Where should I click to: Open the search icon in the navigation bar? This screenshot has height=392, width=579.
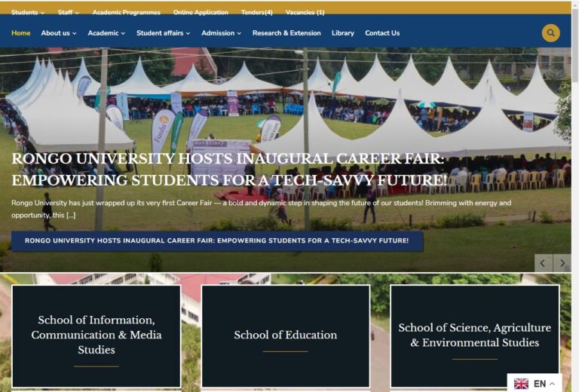[x=550, y=33]
